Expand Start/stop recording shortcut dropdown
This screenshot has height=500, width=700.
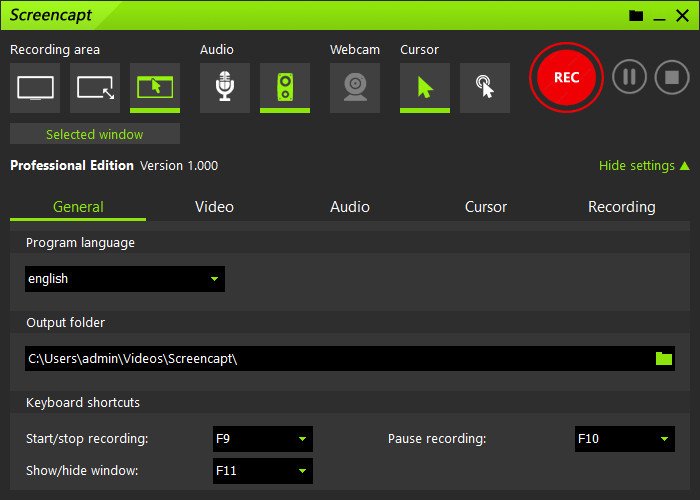(x=263, y=439)
